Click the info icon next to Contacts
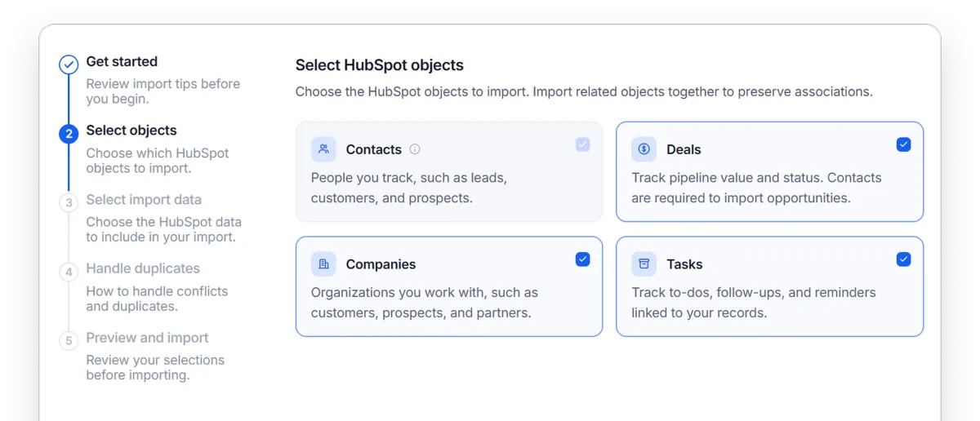Screen dimensions: 980x421 coord(415,149)
